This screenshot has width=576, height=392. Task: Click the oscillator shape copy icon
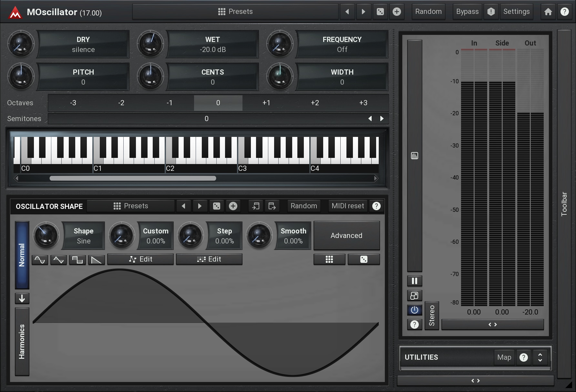[x=256, y=206]
